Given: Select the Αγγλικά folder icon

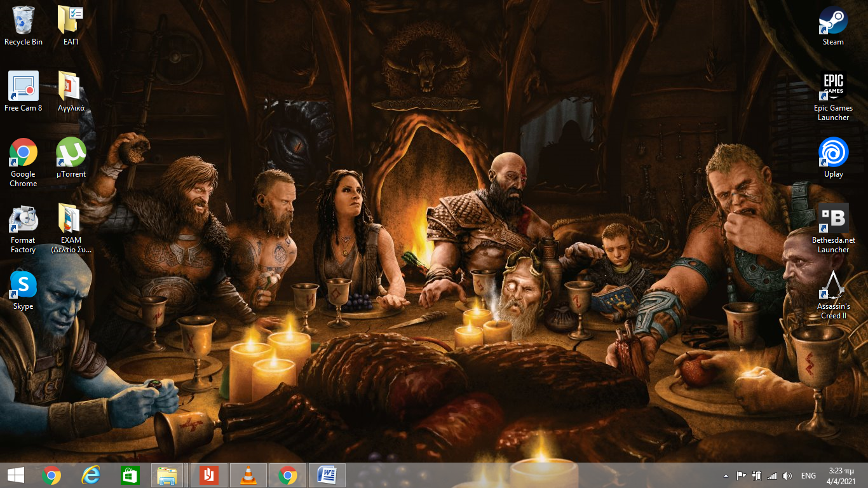Looking at the screenshot, I should click(x=71, y=91).
